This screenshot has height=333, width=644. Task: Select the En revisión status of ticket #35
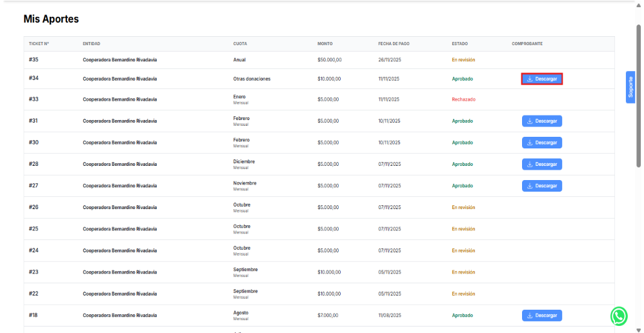(x=463, y=60)
